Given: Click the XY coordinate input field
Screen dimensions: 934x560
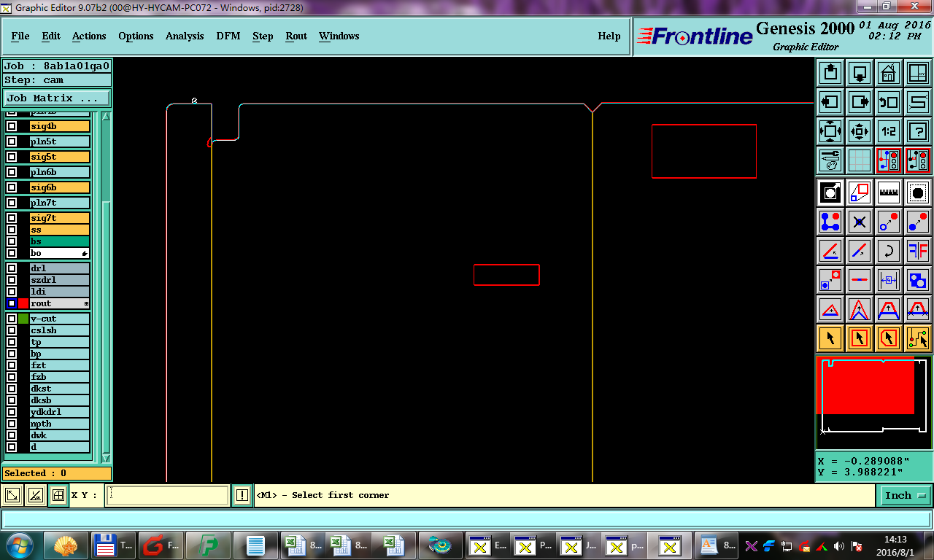Looking at the screenshot, I should click(x=167, y=496).
